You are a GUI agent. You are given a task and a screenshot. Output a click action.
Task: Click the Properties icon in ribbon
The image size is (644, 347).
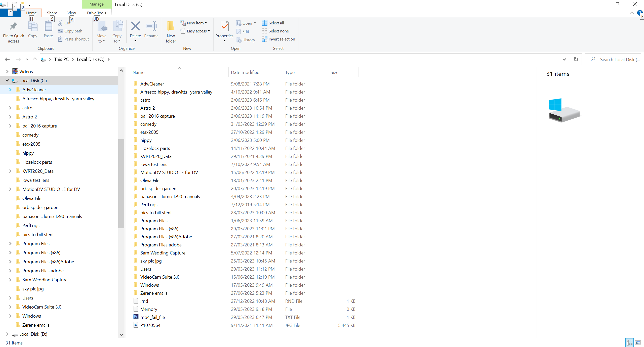click(224, 26)
